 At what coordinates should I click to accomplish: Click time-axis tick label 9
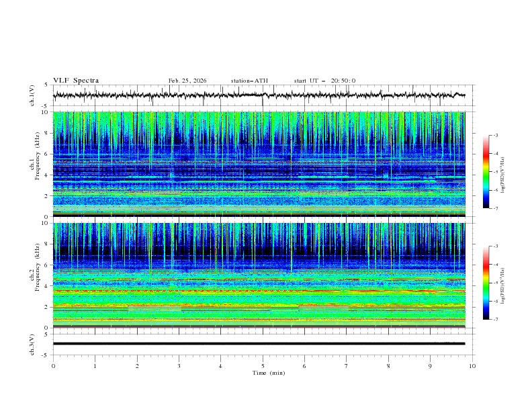(x=430, y=366)
